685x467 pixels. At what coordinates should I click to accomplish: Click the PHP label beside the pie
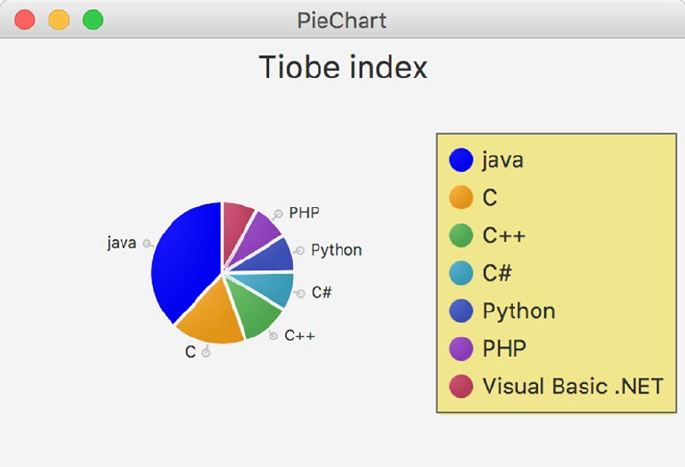[304, 212]
